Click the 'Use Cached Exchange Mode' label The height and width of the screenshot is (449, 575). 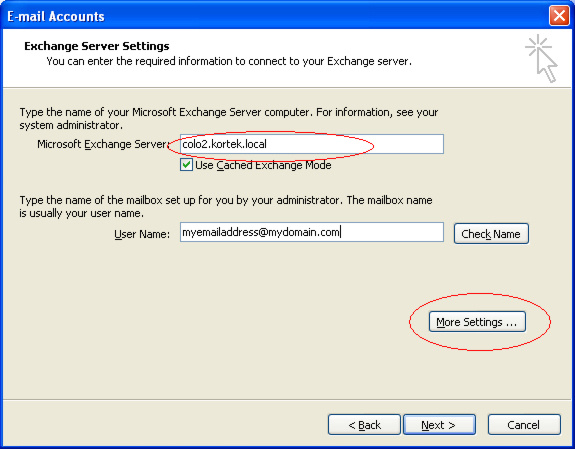pos(263,165)
